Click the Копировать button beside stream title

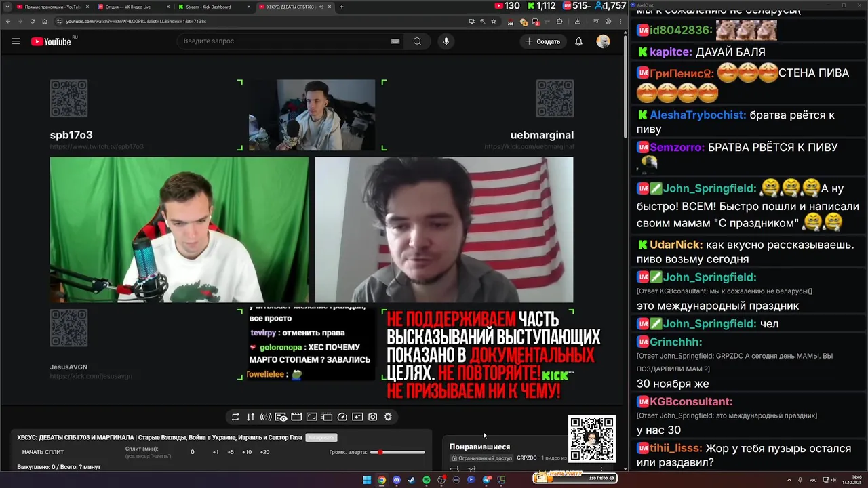(x=321, y=438)
